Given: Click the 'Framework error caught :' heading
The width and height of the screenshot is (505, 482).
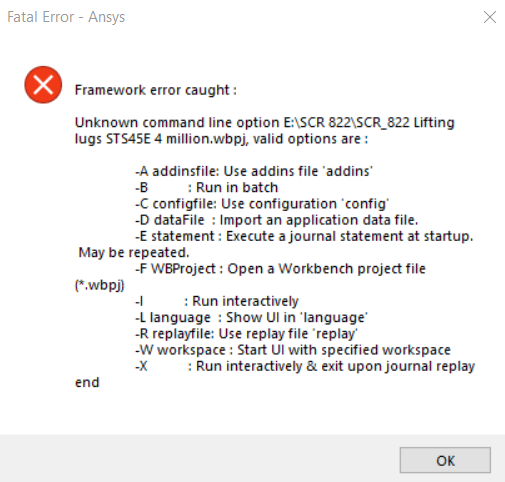Looking at the screenshot, I should coord(156,90).
